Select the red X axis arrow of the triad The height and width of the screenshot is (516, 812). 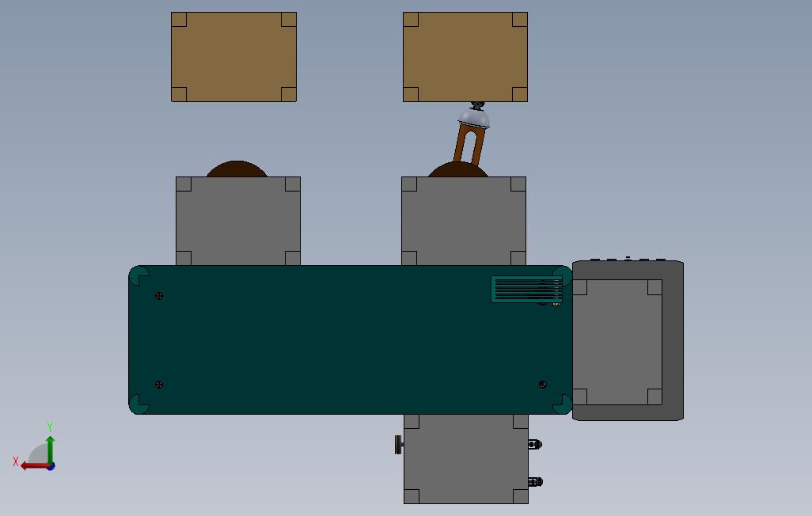34,466
